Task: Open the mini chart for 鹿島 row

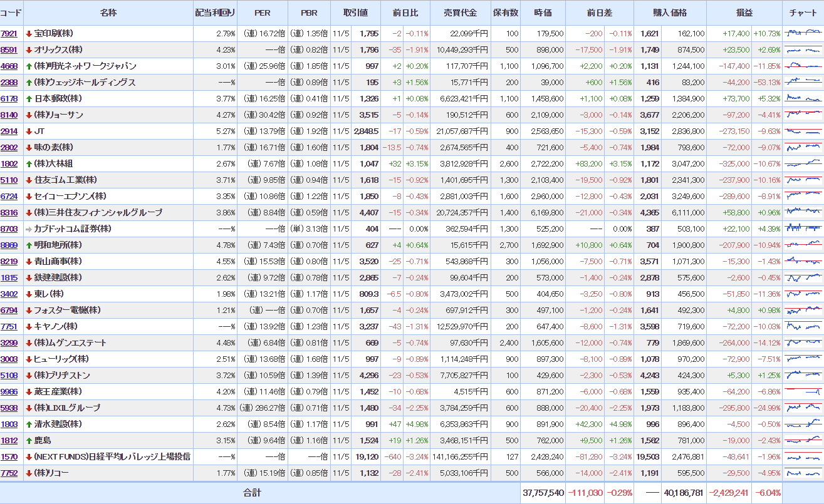Action: (x=803, y=441)
